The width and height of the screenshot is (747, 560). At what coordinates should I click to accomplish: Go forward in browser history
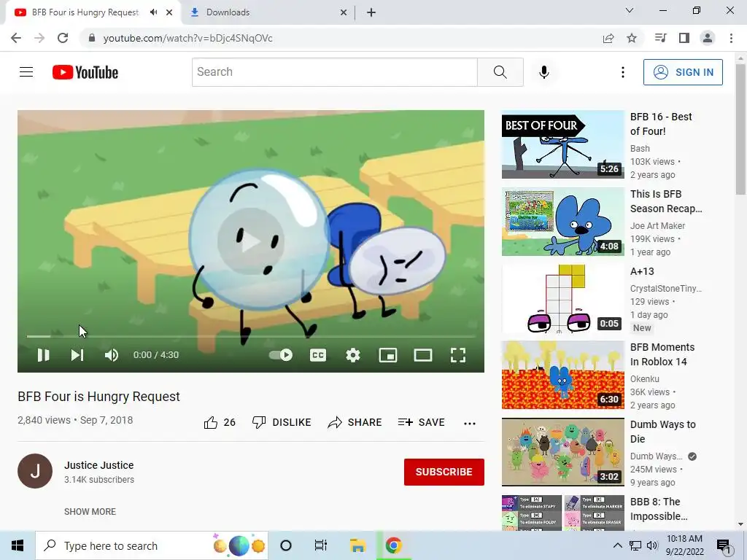pos(39,38)
